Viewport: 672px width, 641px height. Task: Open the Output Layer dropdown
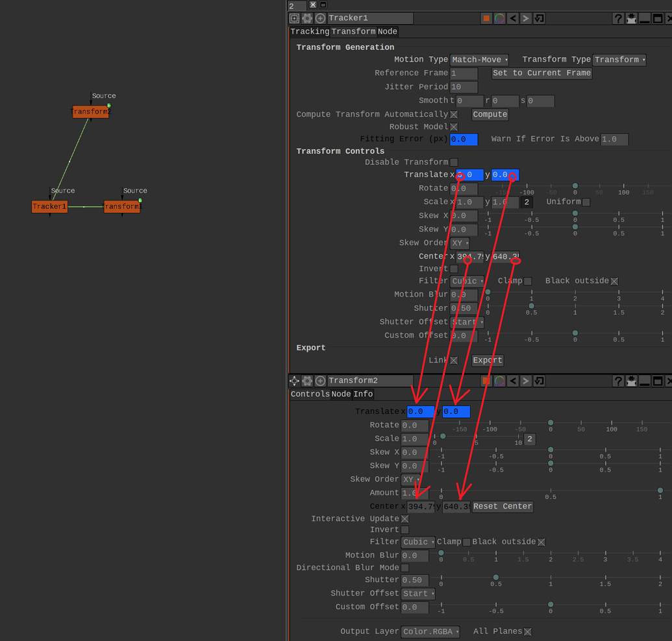coord(431,631)
